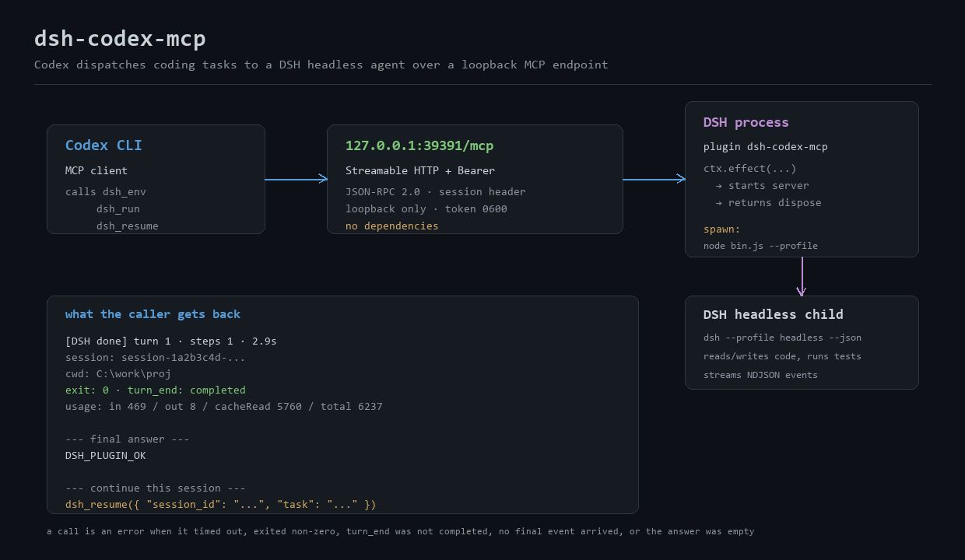Click the DSH process heading

746,122
